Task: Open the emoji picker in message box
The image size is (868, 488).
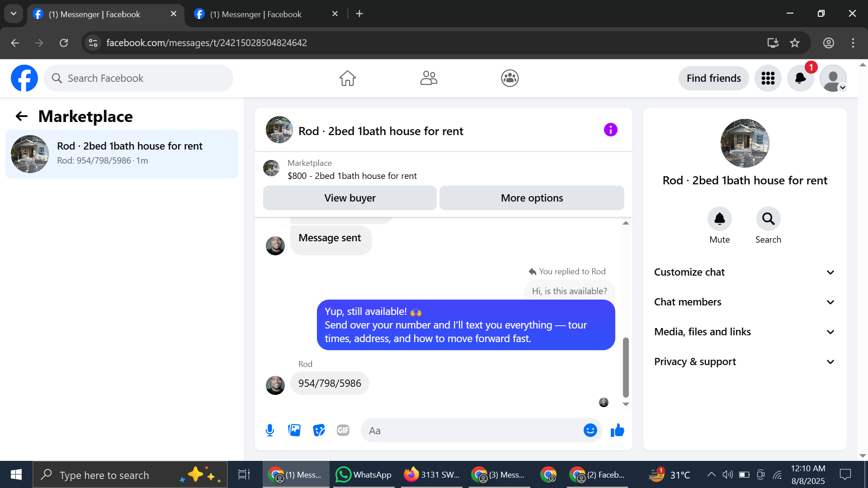Action: 590,430
